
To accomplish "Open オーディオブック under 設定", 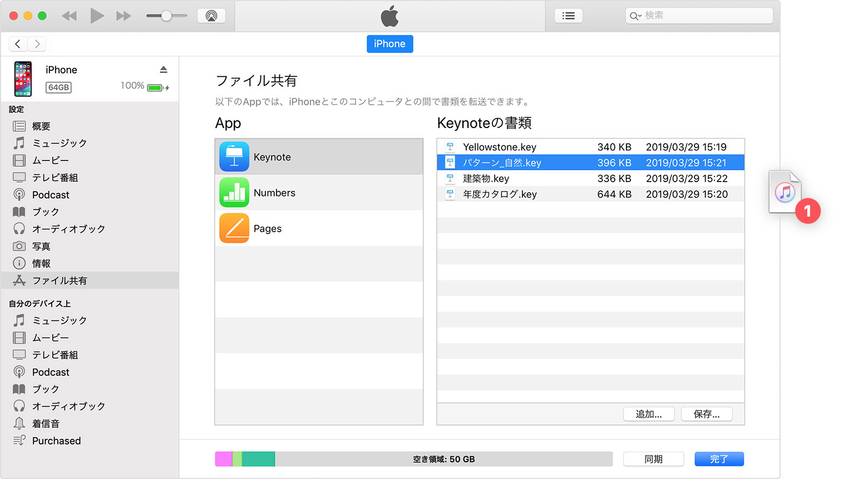I will click(90, 229).
